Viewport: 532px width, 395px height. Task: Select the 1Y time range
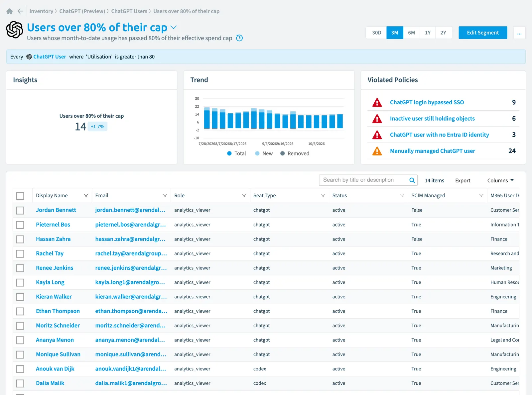pyautogui.click(x=428, y=33)
